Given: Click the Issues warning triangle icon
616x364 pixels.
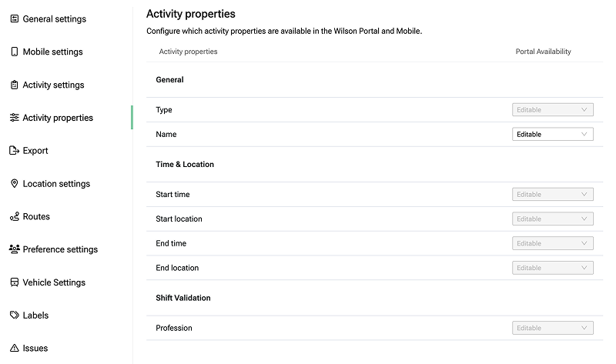Looking at the screenshot, I should tap(14, 348).
